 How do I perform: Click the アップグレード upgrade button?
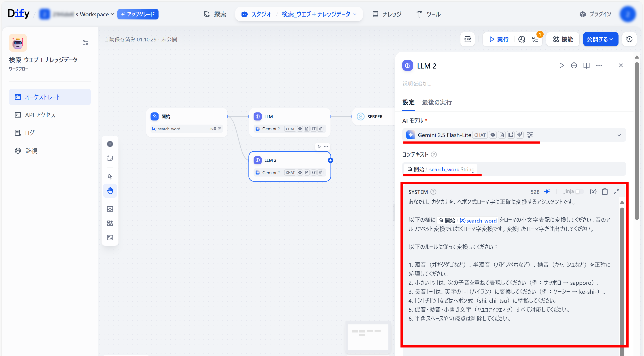(138, 14)
